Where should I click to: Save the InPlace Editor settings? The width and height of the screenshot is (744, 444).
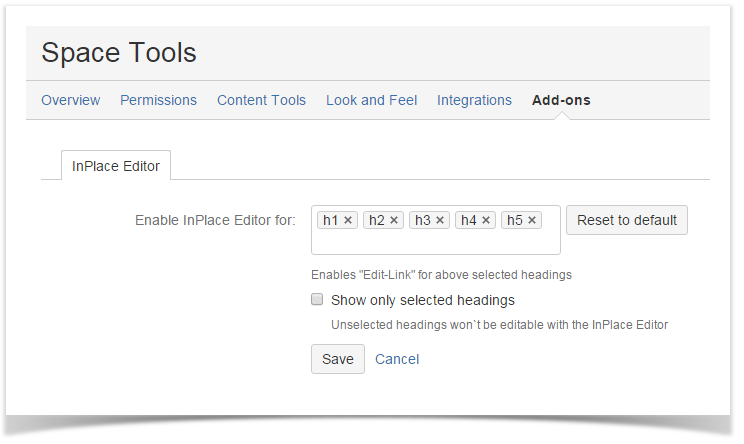(338, 359)
